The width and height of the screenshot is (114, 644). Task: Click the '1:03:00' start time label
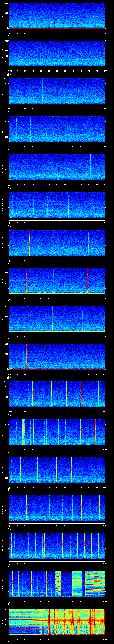pos(9,147)
